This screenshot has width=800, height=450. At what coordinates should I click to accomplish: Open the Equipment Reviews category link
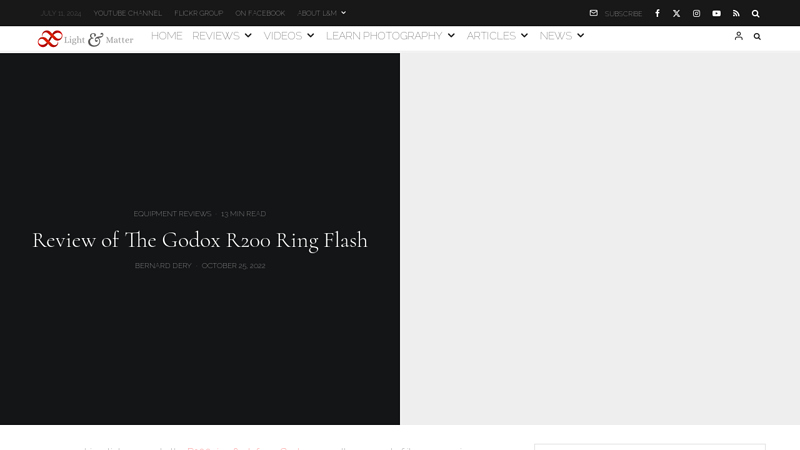tap(172, 214)
